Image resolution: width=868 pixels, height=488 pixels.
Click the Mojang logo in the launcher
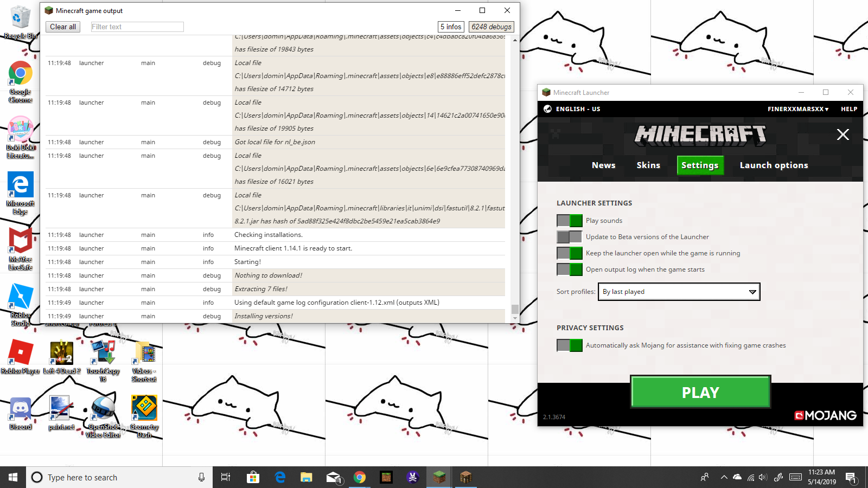[x=825, y=415]
